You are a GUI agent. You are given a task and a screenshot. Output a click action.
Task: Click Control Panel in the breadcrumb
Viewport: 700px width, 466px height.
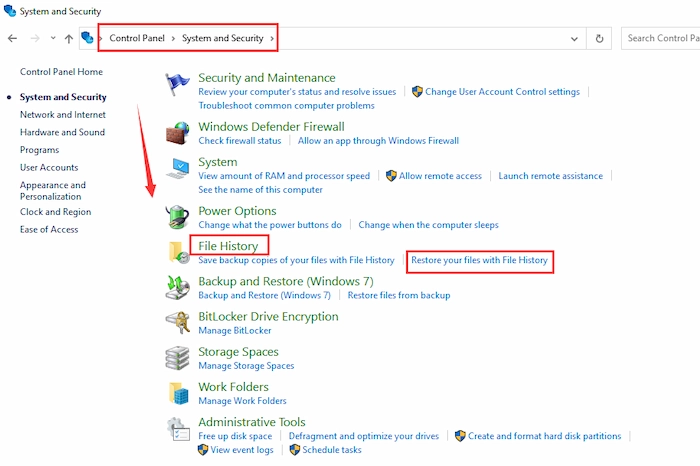(x=137, y=38)
